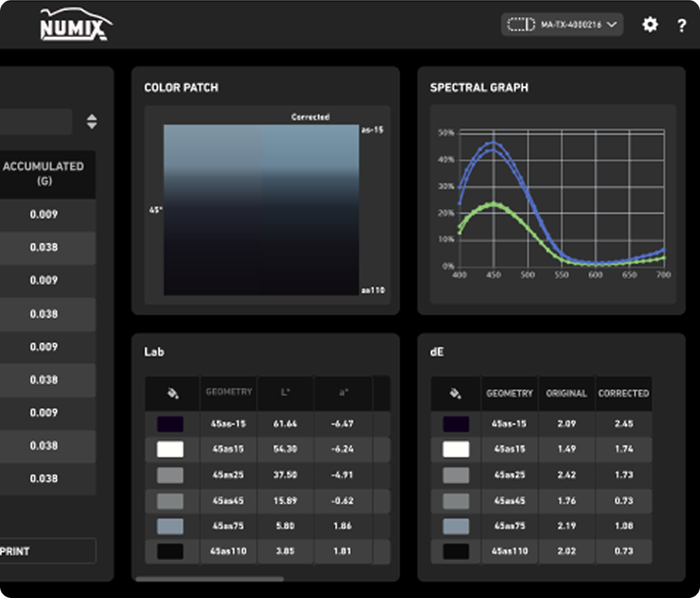The width and height of the screenshot is (700, 598).
Task: Select the 45as25 swatch in dE table
Action: [456, 475]
